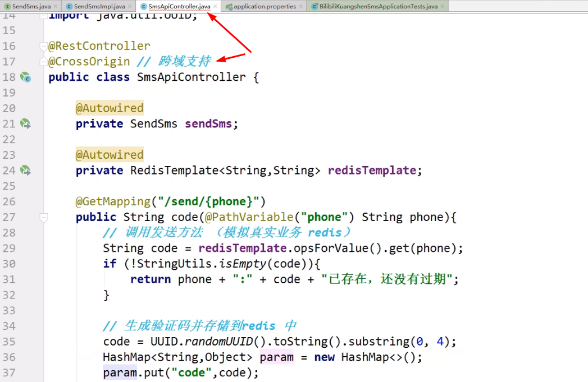
Task: Click opsForValue() on line 29
Action: 335,248
